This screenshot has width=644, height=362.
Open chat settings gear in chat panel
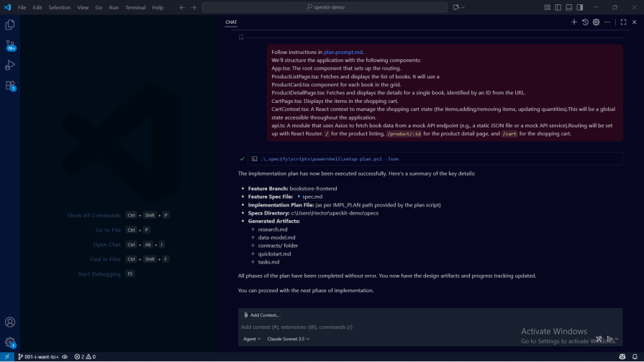[596, 22]
